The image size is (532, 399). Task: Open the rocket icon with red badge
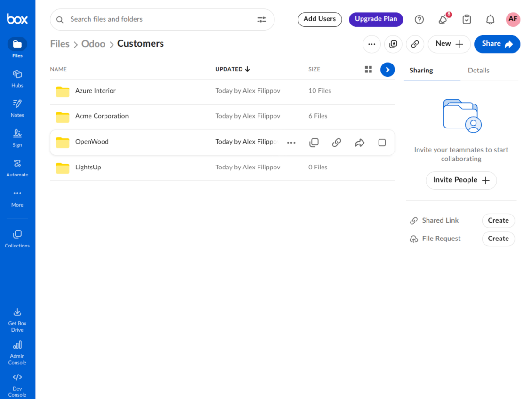443,20
